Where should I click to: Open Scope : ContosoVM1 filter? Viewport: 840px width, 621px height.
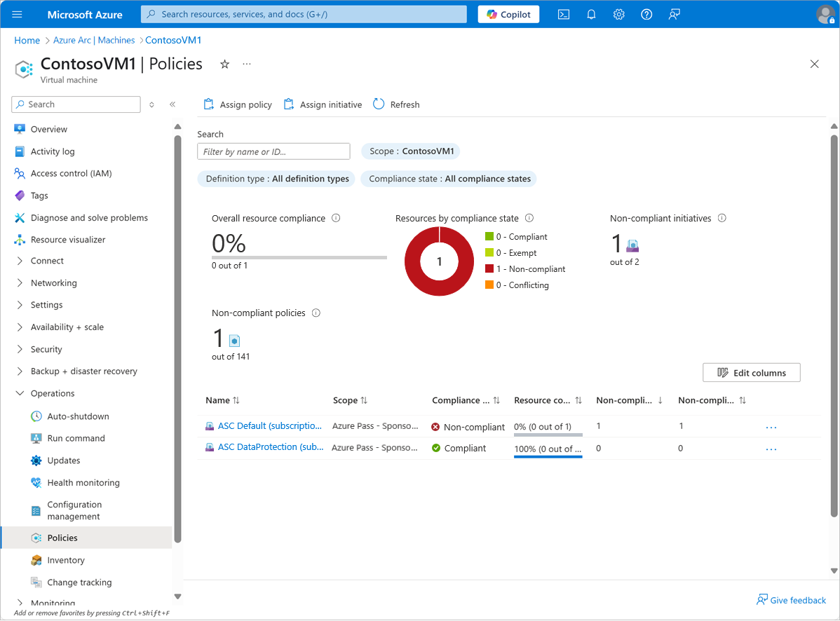pyautogui.click(x=412, y=151)
